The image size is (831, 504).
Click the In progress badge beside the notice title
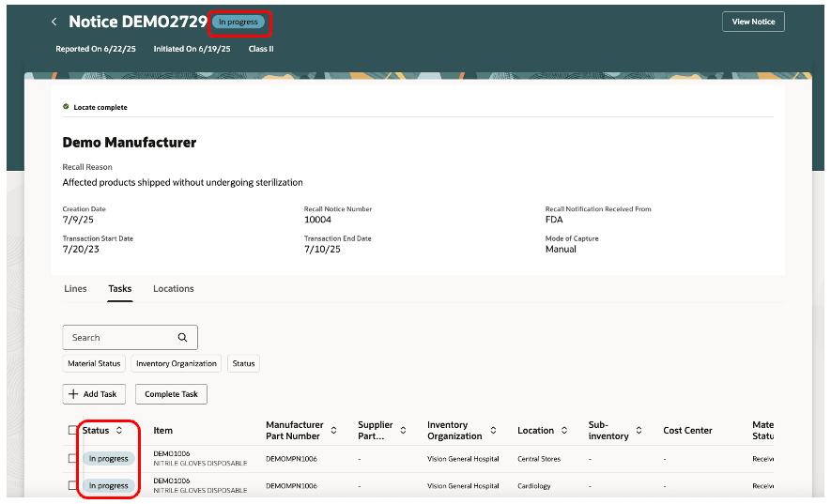239,22
